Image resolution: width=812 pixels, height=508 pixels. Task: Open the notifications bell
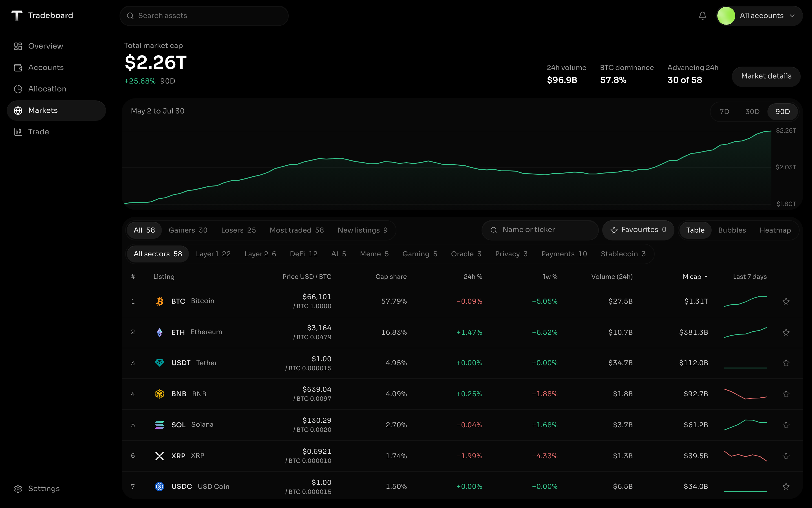click(x=702, y=16)
